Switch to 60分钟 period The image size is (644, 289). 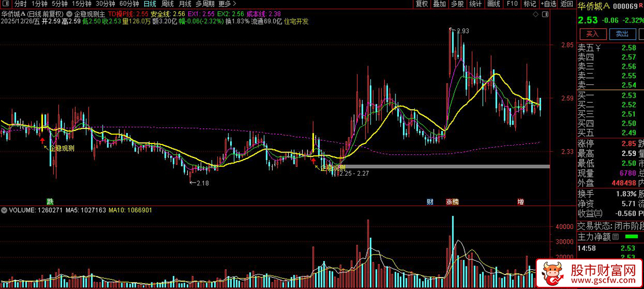point(129,4)
